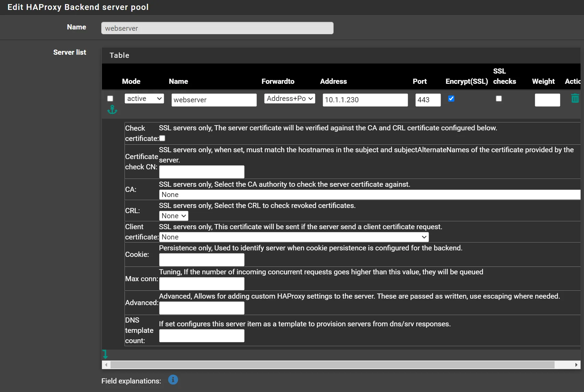This screenshot has width=584, height=392.
Task: Click the pool Name field containing webserver
Action: [217, 28]
